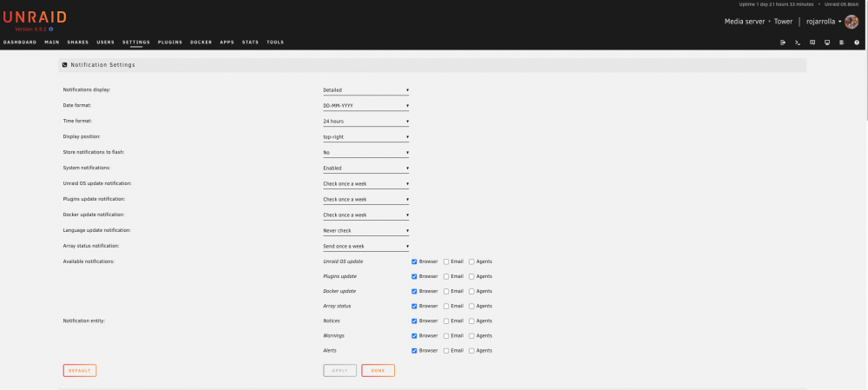The width and height of the screenshot is (868, 390).
Task: Click the Help question mark icon
Action: [x=857, y=42]
